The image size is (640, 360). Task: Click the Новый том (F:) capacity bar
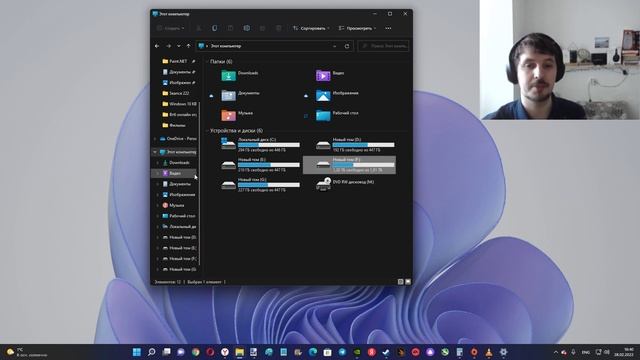[363, 165]
